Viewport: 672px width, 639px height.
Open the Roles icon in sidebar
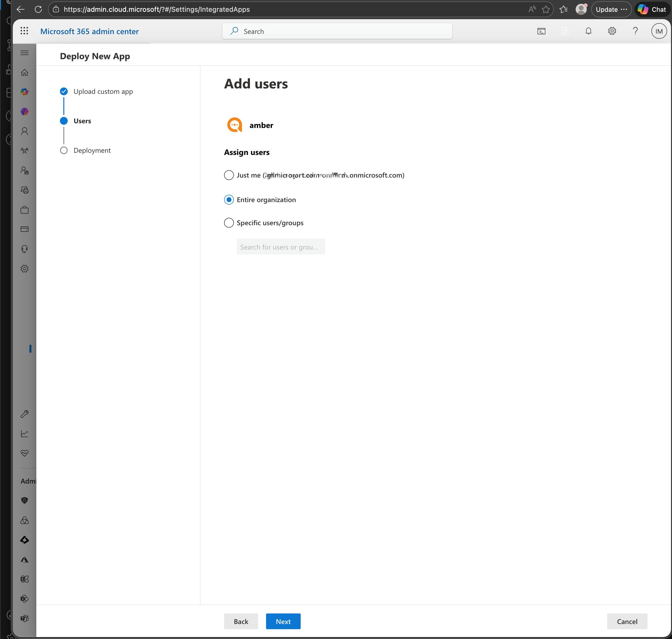point(25,170)
